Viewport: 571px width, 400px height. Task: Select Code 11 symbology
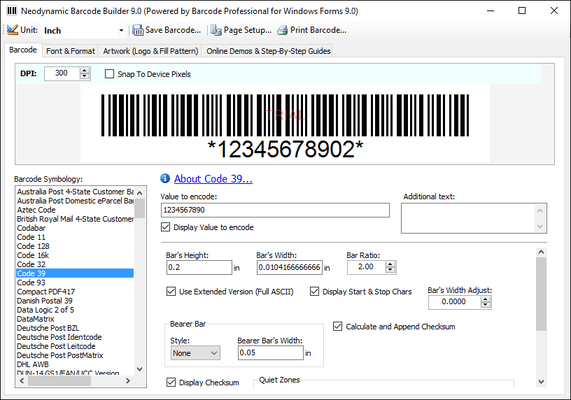pyautogui.click(x=75, y=237)
